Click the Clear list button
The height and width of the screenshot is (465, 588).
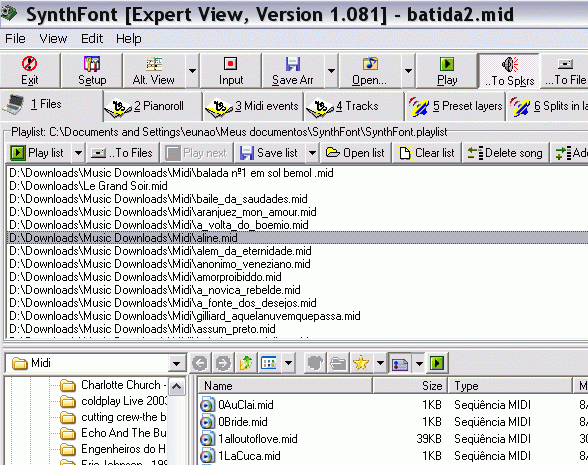coord(427,153)
